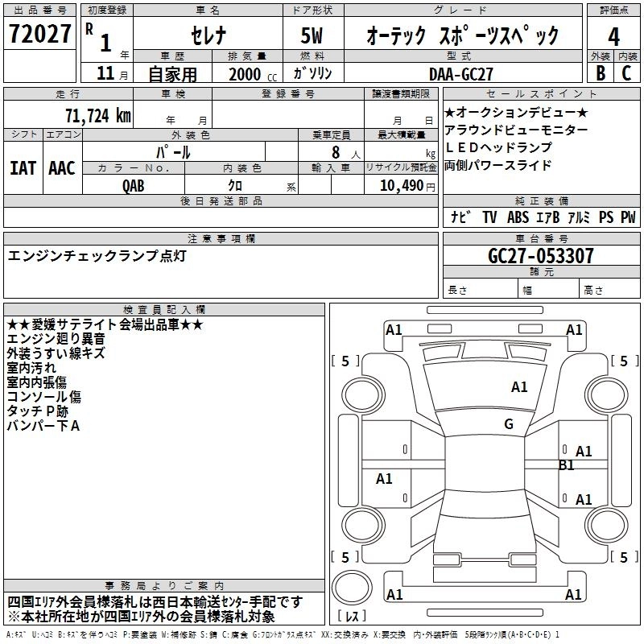The height and width of the screenshot is (644, 644).
Task: Click the spare tire circle icon
Action: (352, 588)
